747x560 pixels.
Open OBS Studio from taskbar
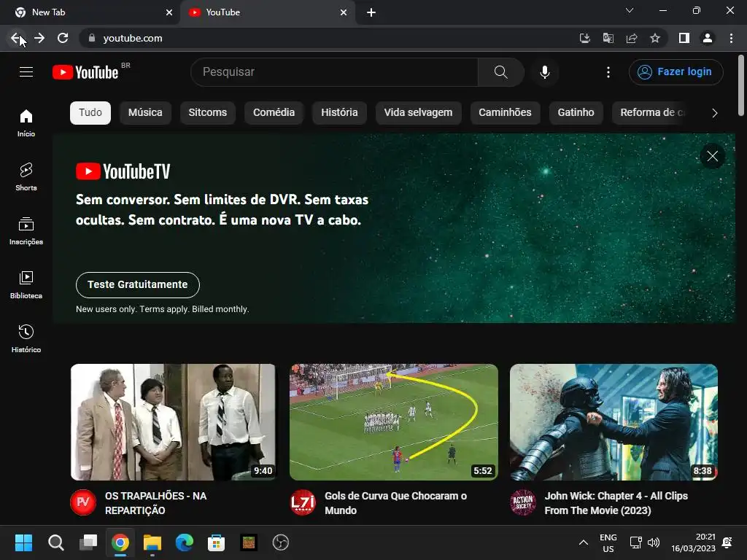click(x=281, y=542)
